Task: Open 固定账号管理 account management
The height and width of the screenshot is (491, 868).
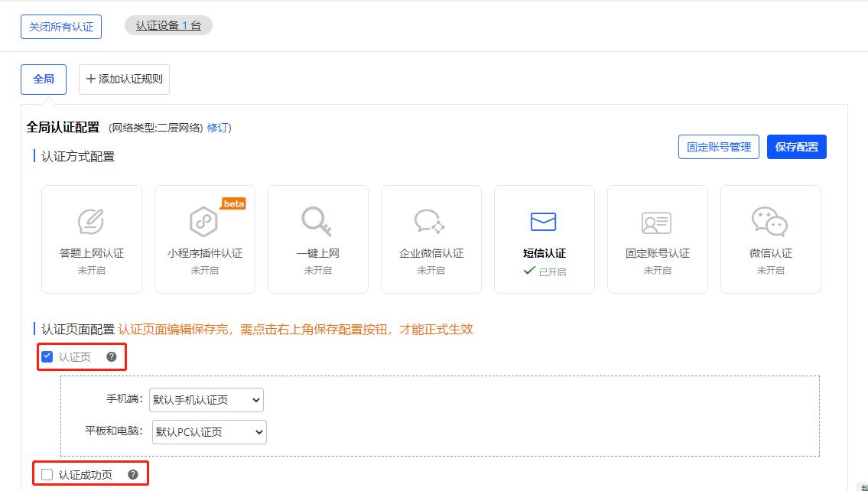Action: (718, 146)
